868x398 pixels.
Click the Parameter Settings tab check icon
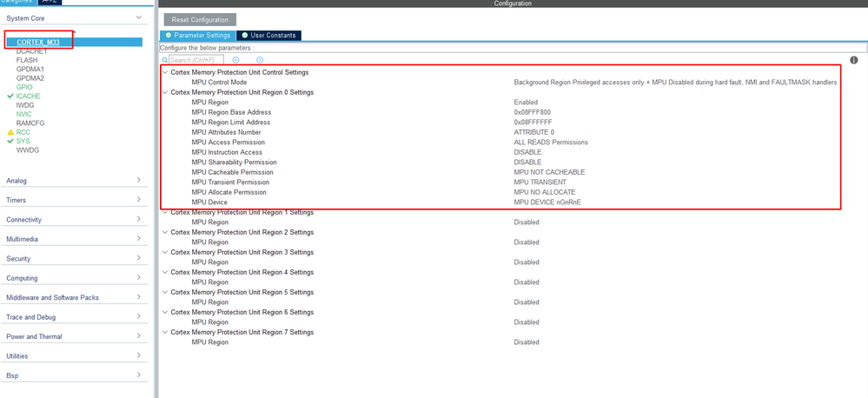(169, 36)
